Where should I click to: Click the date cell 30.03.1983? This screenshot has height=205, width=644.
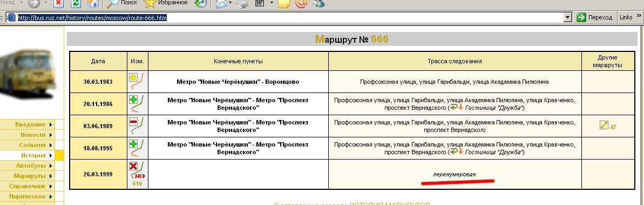pyautogui.click(x=98, y=82)
